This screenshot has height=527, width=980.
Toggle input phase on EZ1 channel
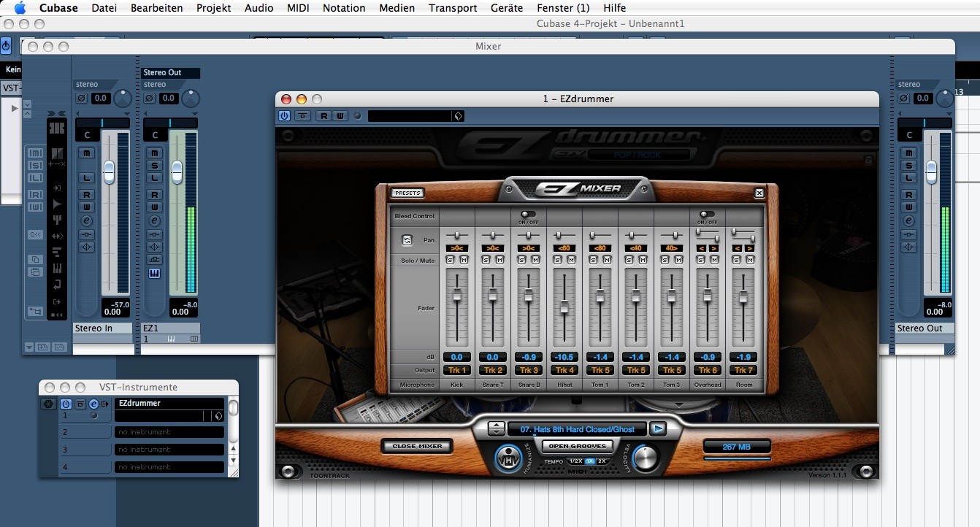coord(149,99)
